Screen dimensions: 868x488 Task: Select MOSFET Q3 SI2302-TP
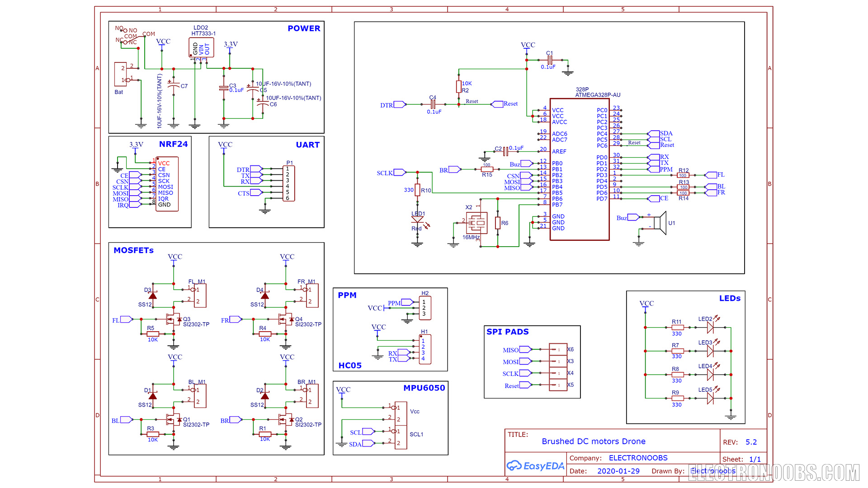(x=173, y=319)
